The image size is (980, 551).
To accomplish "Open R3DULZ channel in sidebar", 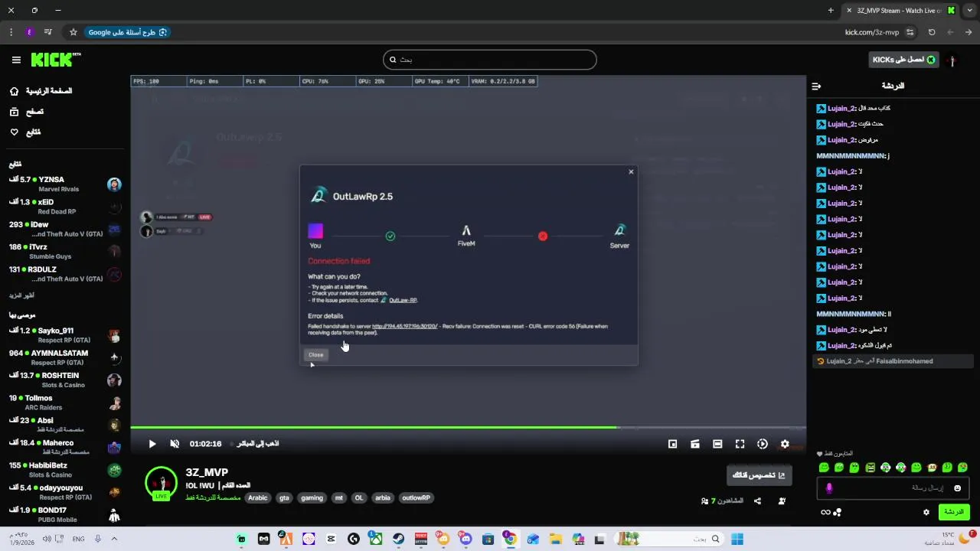I will 65,274.
